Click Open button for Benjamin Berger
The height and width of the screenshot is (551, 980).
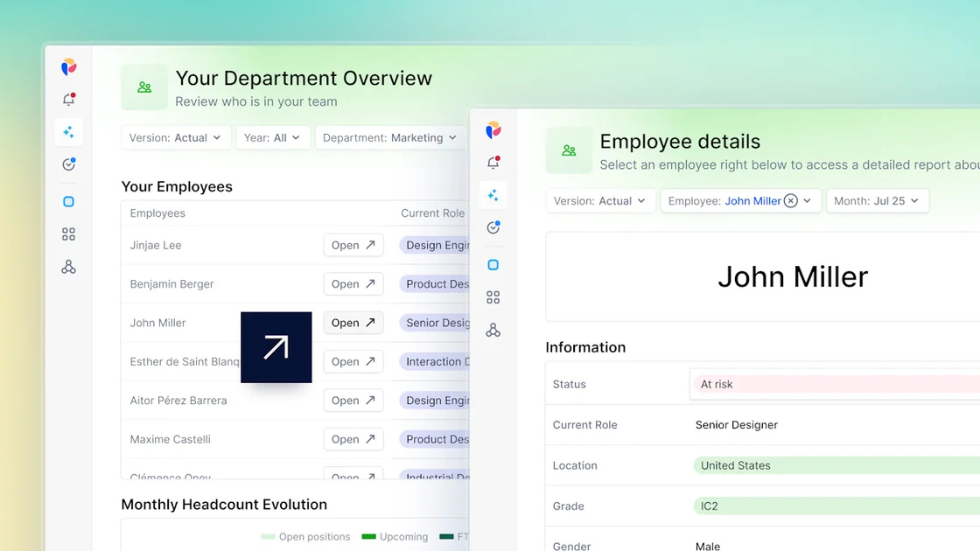pyautogui.click(x=353, y=283)
